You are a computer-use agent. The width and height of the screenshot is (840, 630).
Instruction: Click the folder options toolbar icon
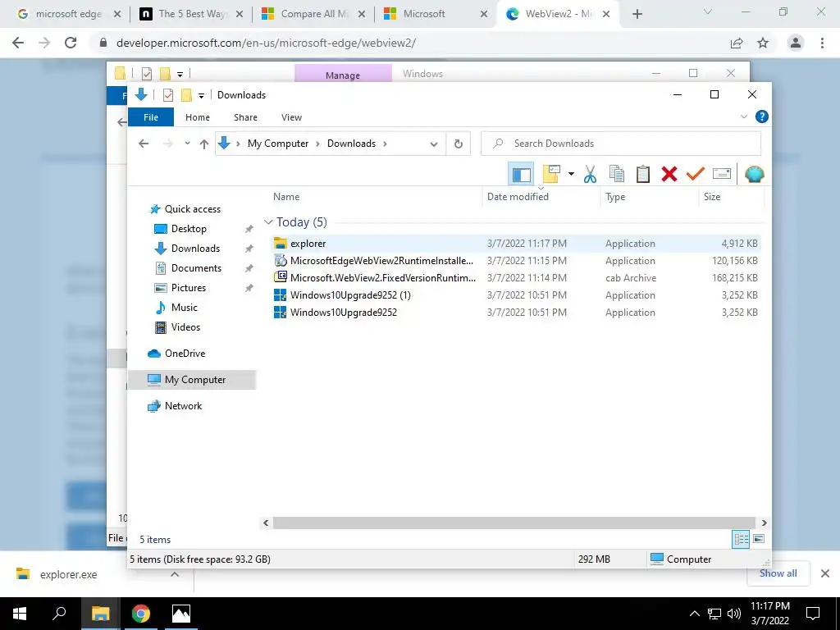(551, 174)
